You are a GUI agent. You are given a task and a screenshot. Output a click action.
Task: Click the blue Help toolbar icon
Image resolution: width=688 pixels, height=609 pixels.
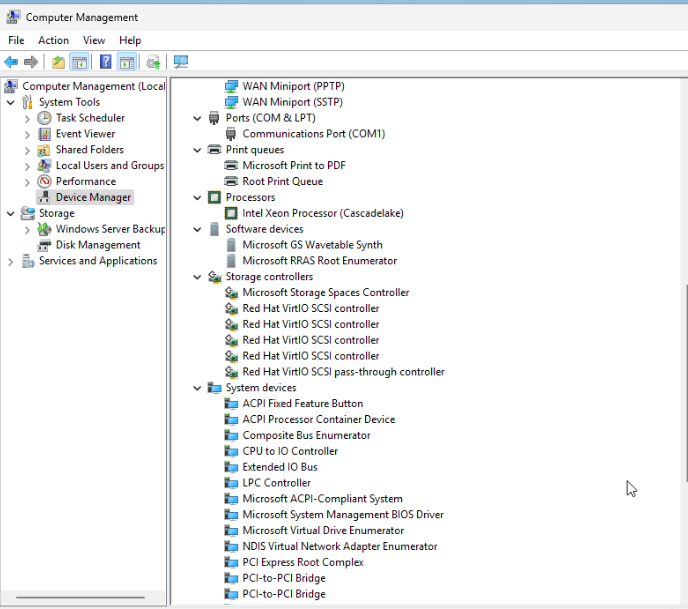[x=105, y=62]
